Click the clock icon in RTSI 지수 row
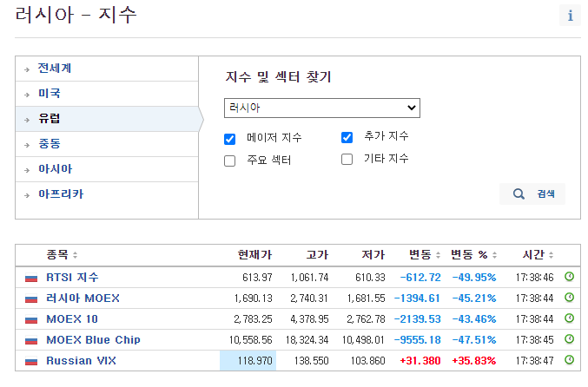This screenshot has height=387, width=588. (x=569, y=277)
